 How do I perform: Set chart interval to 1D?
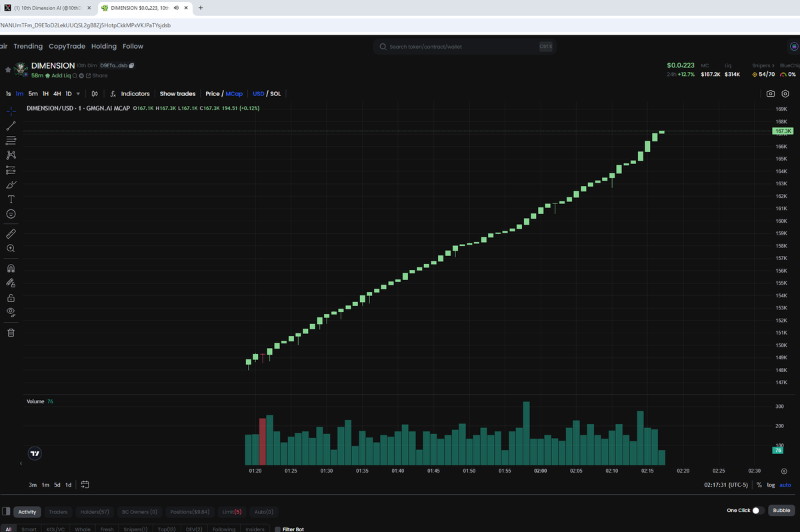pos(69,94)
